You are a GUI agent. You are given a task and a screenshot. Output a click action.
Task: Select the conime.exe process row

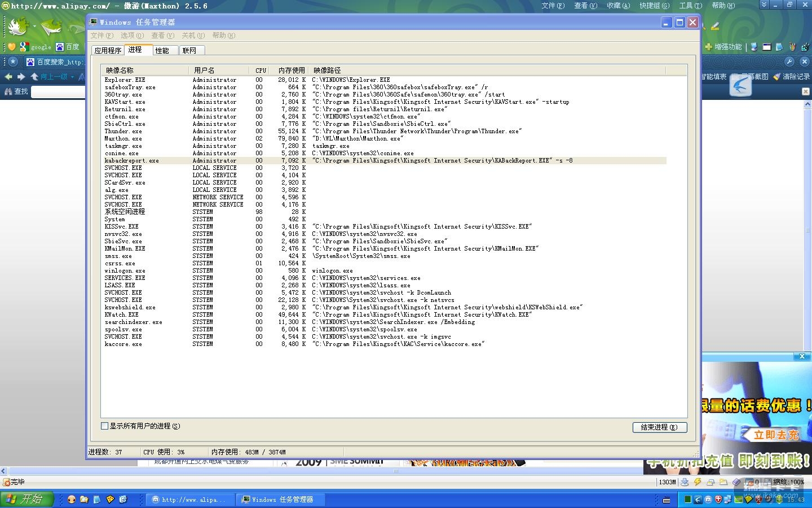(384, 154)
